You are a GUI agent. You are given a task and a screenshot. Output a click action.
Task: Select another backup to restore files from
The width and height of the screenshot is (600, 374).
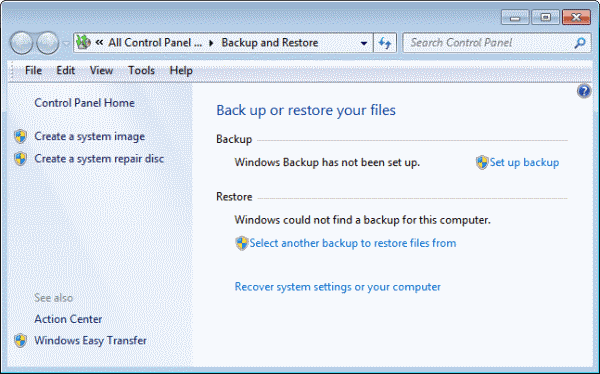tap(353, 243)
